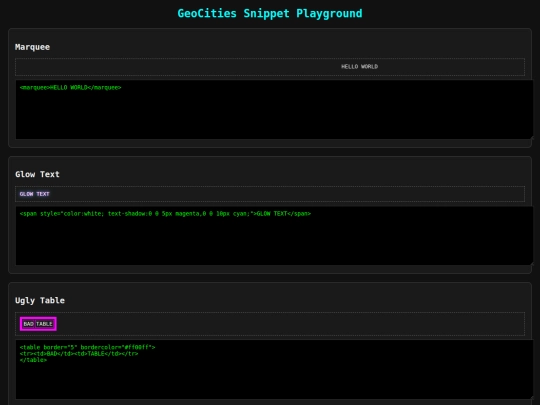
Task: Click the Glow Text section heading
Action: (37, 174)
